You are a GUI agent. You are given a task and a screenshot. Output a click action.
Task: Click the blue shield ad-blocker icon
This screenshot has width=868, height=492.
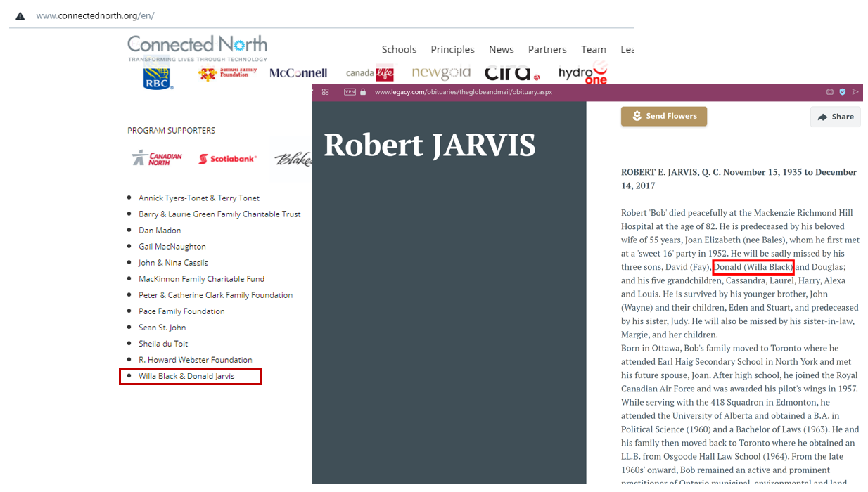pyautogui.click(x=843, y=92)
